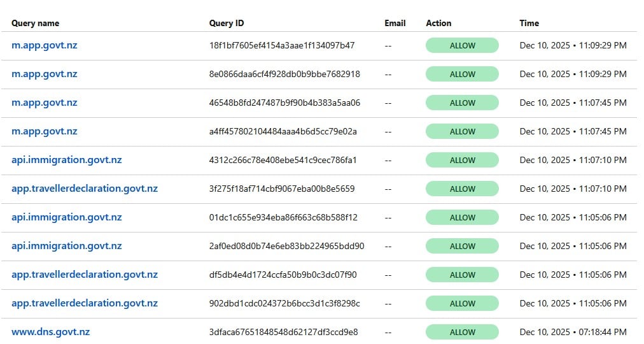Open app.travellerdeclaration.govt.nz link for query 902dbd1cdc02
Image resolution: width=644 pixels, height=344 pixels.
[85, 303]
